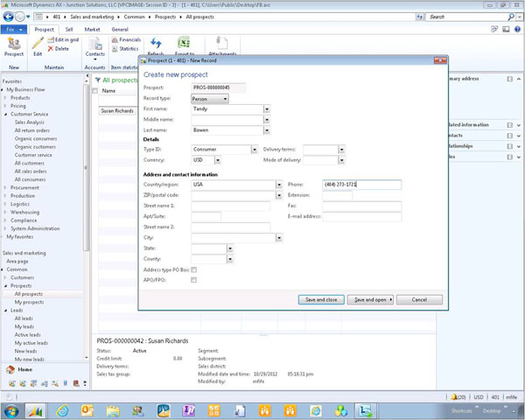Image resolution: width=525 pixels, height=420 pixels.
Task: Expand the Type ID dropdown
Action: point(253,150)
